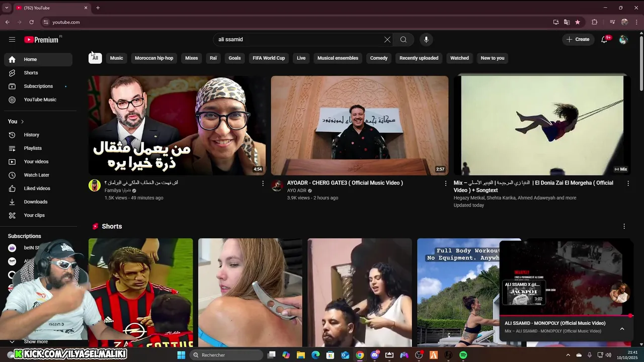Open Shorts in the sidebar
Image resolution: width=644 pixels, height=362 pixels.
pos(38,73)
